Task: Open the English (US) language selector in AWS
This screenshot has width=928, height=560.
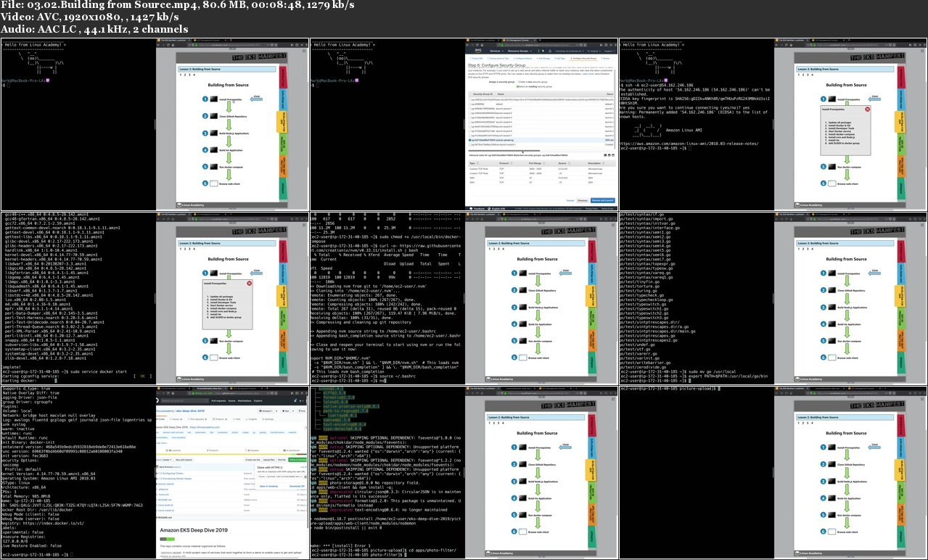Action: 498,208
